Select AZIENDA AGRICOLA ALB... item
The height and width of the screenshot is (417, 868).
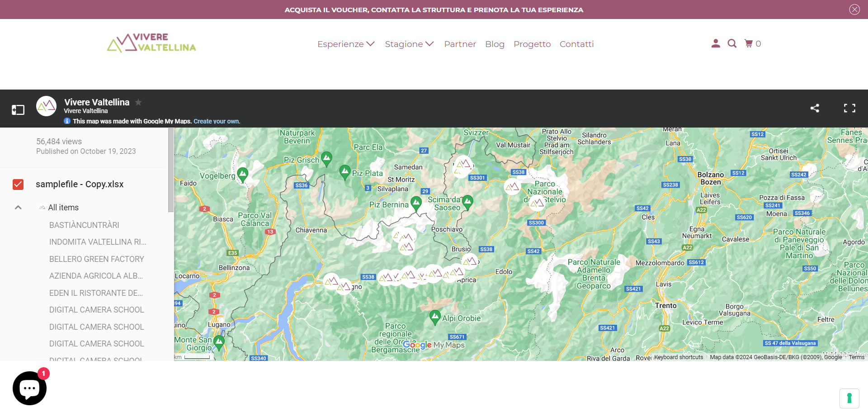point(96,276)
